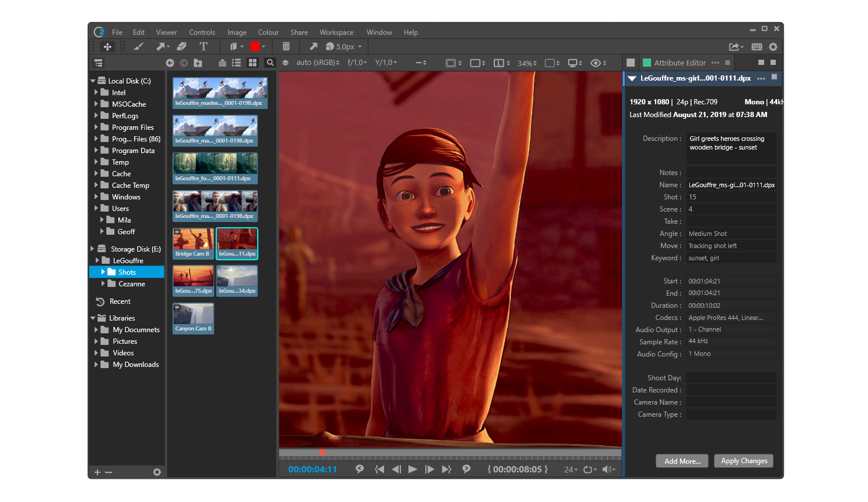
Task: Click the Apply Changes button
Action: pyautogui.click(x=744, y=461)
